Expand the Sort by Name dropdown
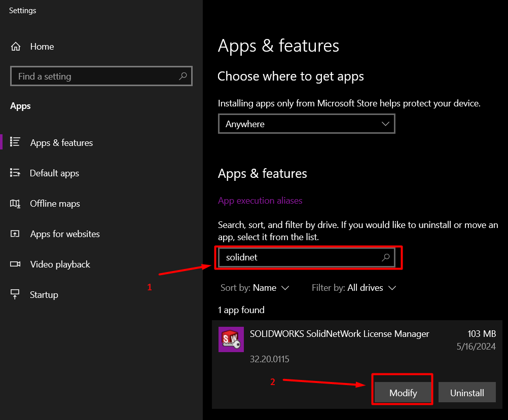This screenshot has width=508, height=420. coord(255,288)
